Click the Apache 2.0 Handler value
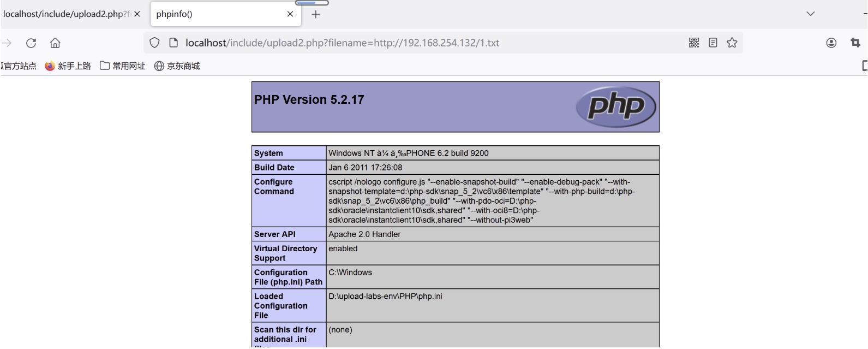 point(364,234)
